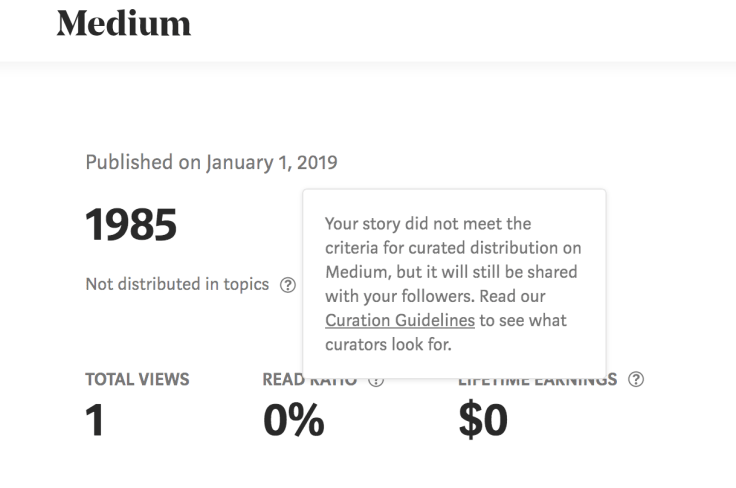The height and width of the screenshot is (488, 736).
Task: Click the $0 lifetime earnings value
Action: coord(483,421)
